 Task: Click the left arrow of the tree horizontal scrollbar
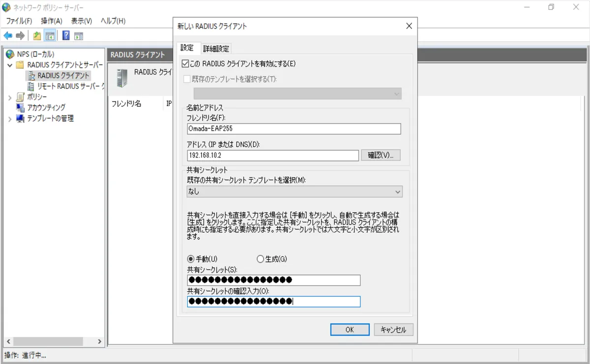coord(7,341)
